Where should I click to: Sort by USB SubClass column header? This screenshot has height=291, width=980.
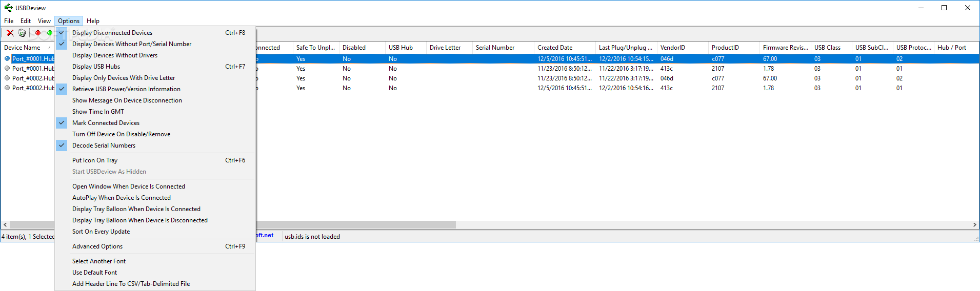coord(872,48)
